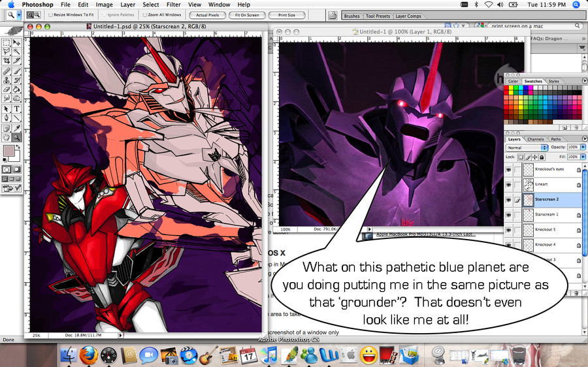The width and height of the screenshot is (588, 367).
Task: Open the Layer menu
Action: [127, 5]
